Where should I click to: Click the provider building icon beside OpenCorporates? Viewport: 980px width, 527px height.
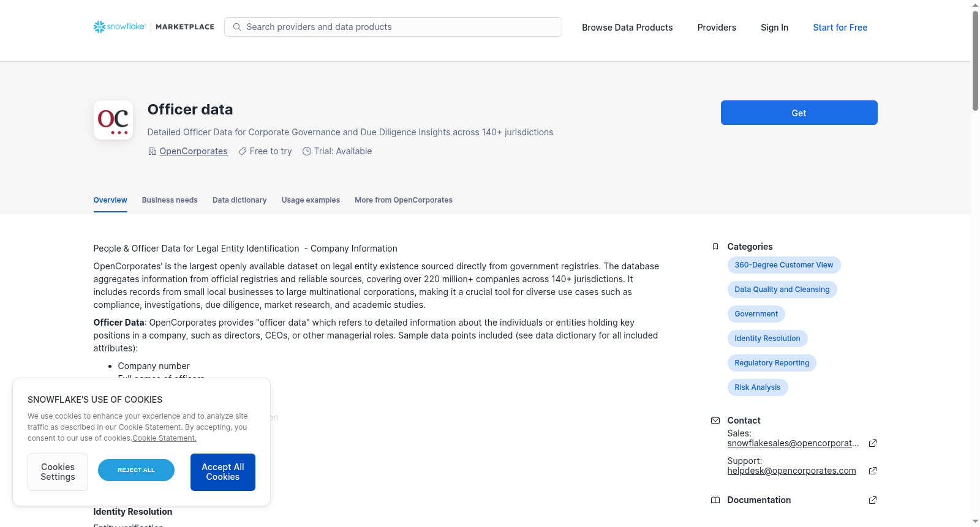click(153, 151)
